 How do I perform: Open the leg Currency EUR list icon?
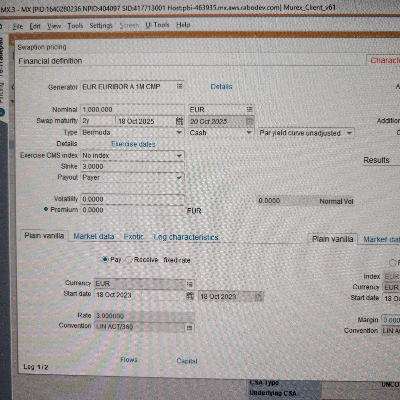pyautogui.click(x=190, y=284)
